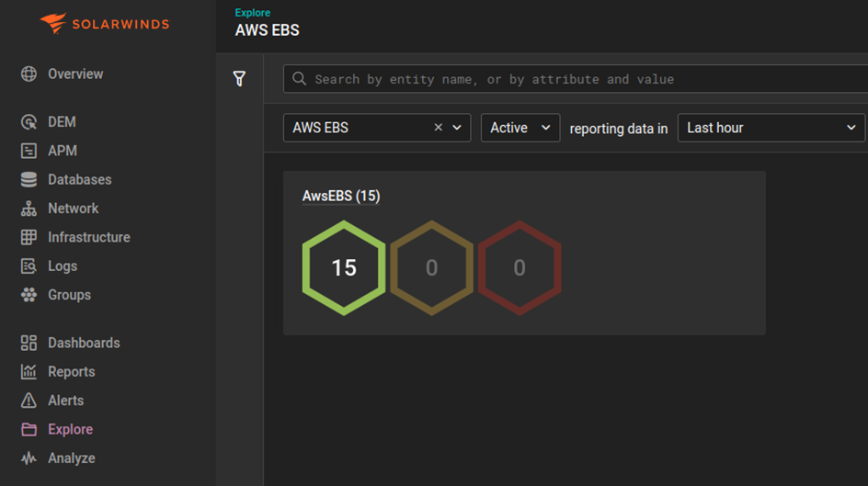Open Databases menu item
This screenshot has height=486, width=868.
pyautogui.click(x=80, y=179)
